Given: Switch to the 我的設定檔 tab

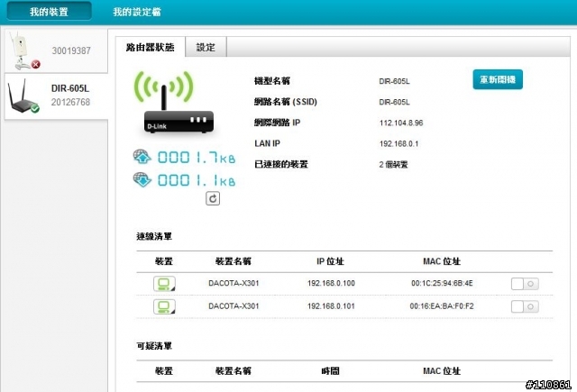Looking at the screenshot, I should (137, 12).
